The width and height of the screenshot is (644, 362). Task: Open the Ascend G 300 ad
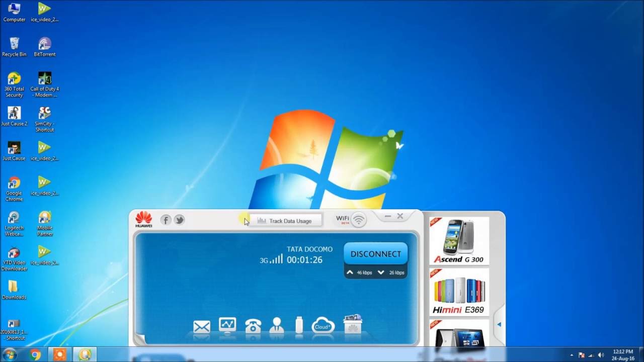pyautogui.click(x=459, y=241)
